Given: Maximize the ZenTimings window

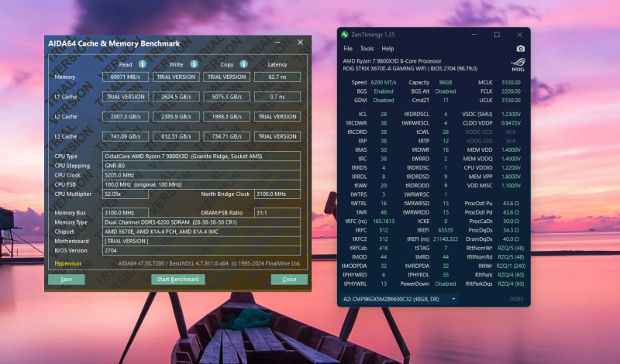Looking at the screenshot, I should 497,35.
